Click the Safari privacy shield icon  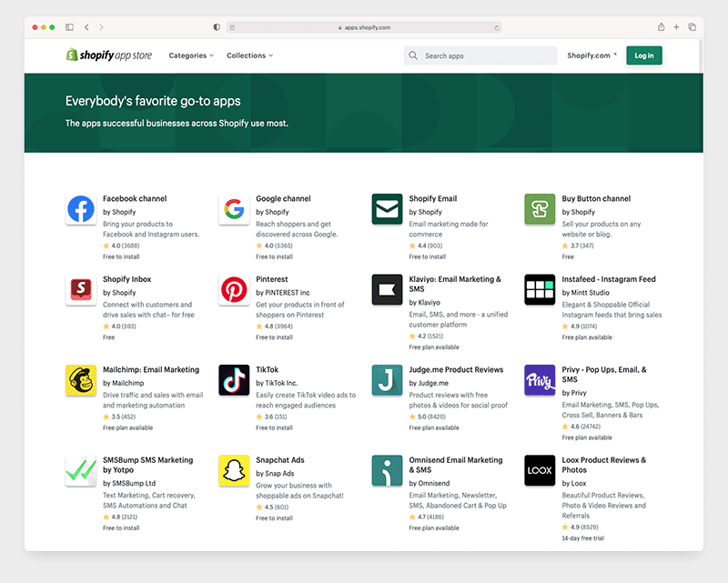[217, 27]
